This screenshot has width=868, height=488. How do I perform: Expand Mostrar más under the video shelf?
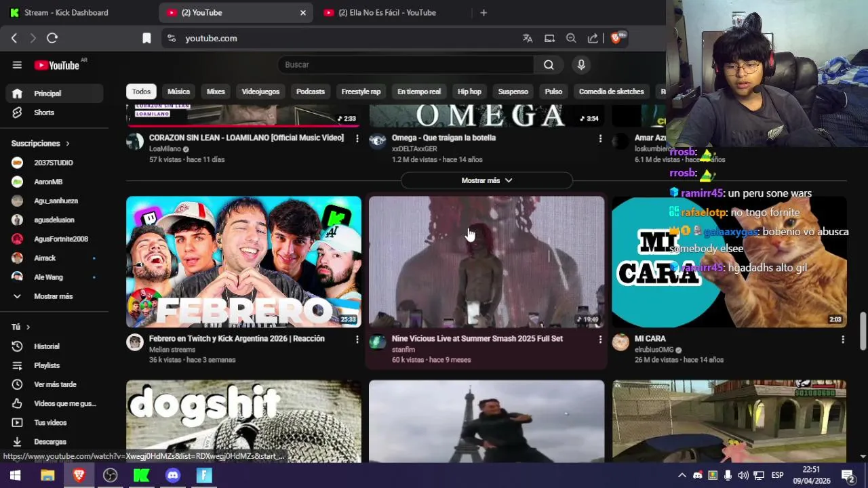point(487,180)
